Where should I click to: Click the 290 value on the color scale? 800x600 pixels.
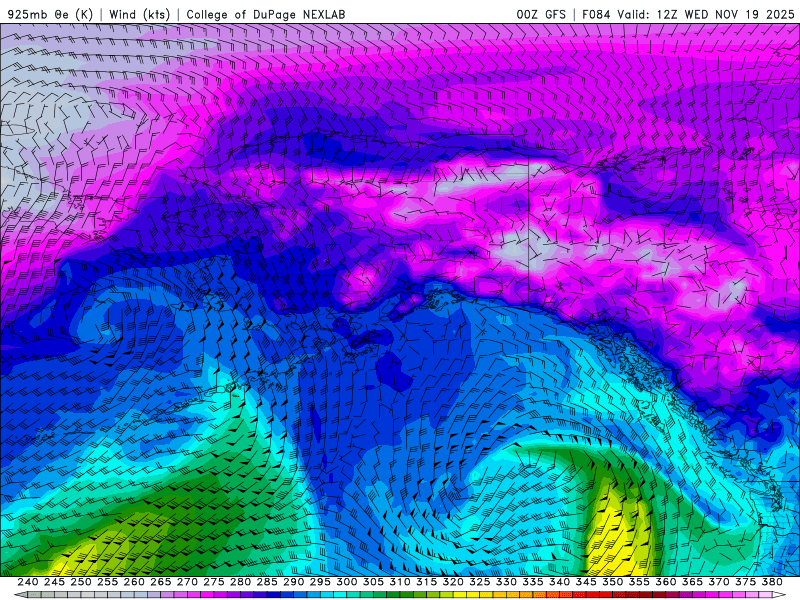pos(293,582)
